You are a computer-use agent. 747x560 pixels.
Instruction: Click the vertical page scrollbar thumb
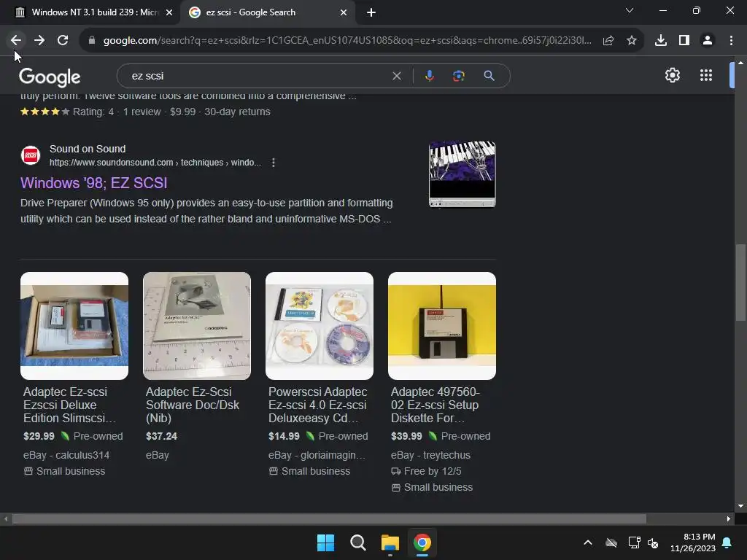(740, 283)
